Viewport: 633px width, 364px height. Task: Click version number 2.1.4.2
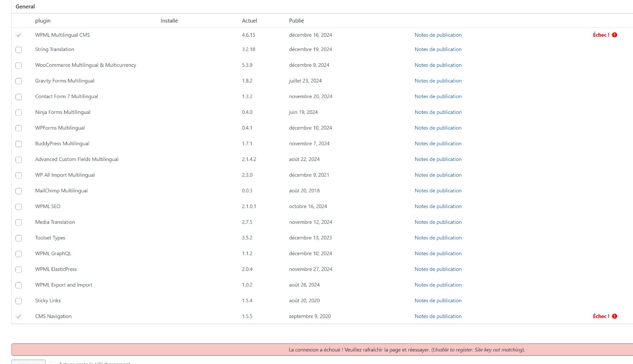coord(249,159)
